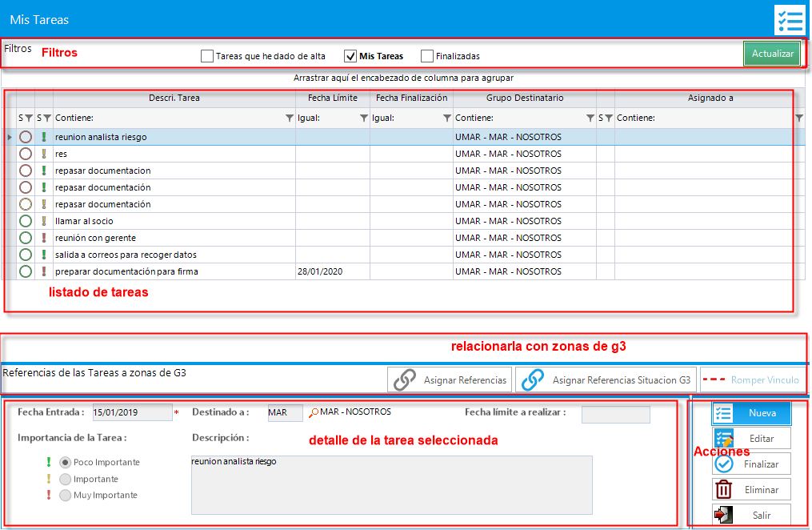Click the green exclamation icon beside Poco Importante
The image size is (812, 530).
coord(49,462)
